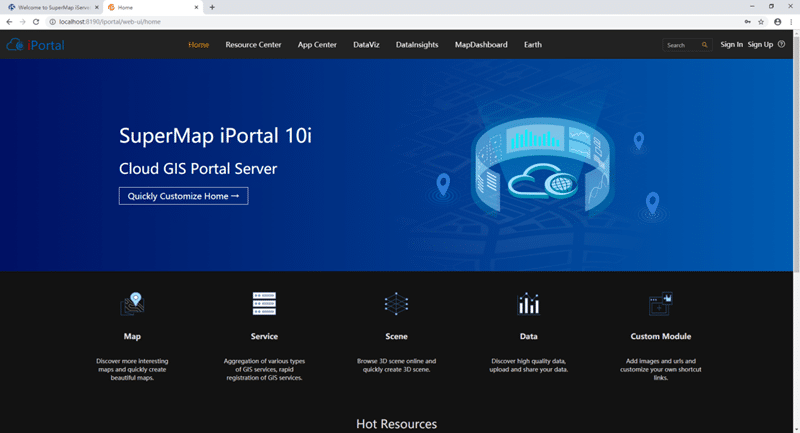Select the Home browser tab
The image size is (800, 433).
[152, 7]
